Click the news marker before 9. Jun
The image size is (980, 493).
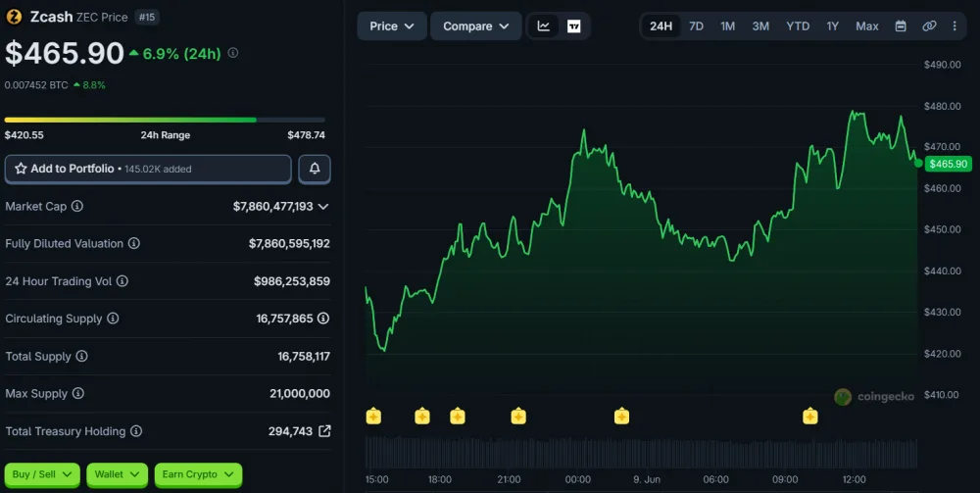621,416
